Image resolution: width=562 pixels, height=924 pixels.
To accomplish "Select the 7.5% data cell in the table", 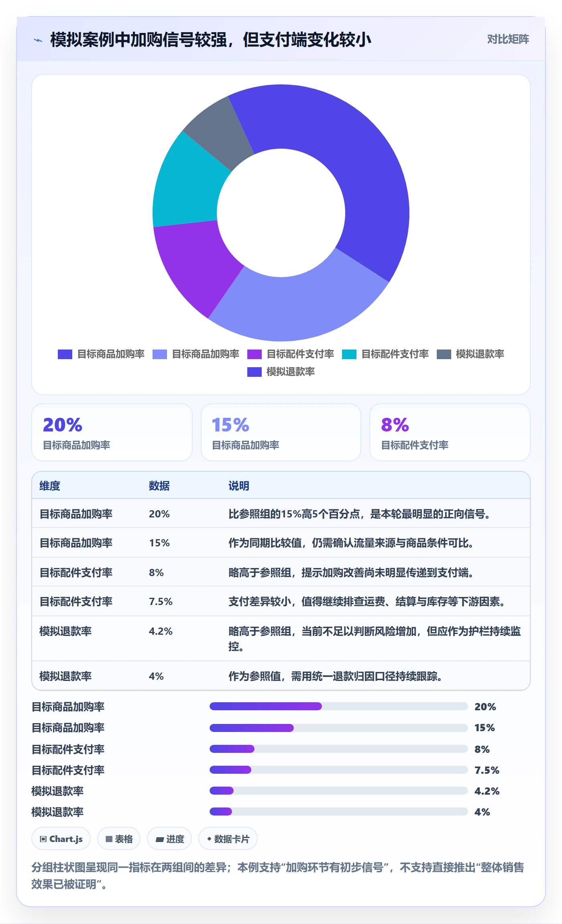I will click(161, 601).
